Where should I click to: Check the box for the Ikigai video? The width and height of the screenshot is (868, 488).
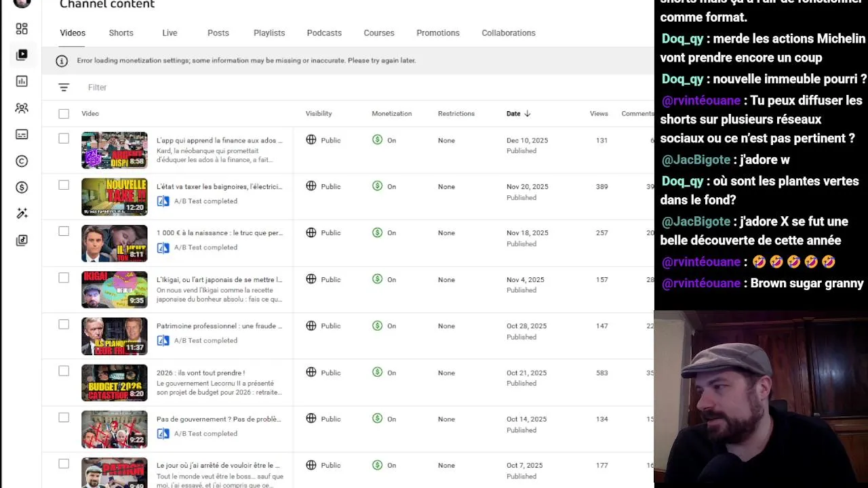64,278
